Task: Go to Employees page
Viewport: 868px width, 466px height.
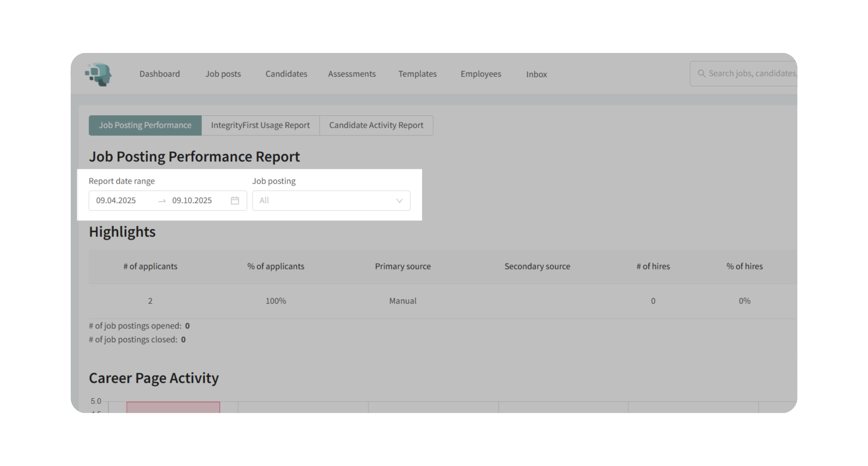Action: 481,74
